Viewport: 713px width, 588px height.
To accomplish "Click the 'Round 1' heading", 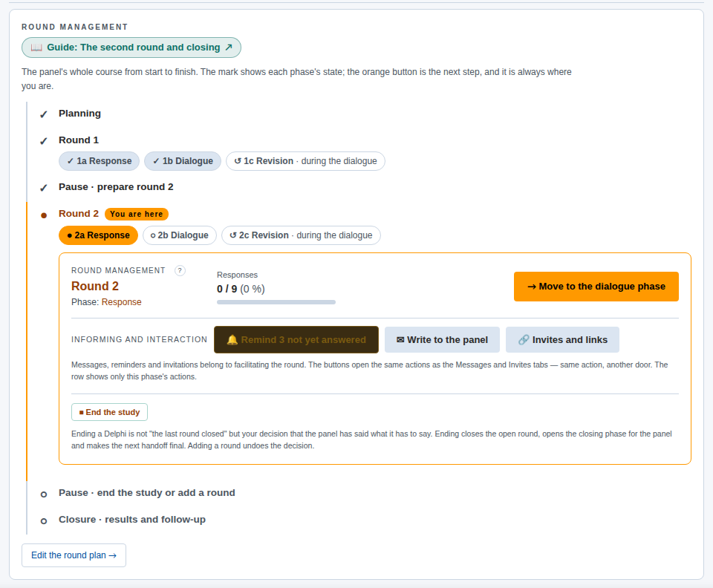I will pos(79,140).
